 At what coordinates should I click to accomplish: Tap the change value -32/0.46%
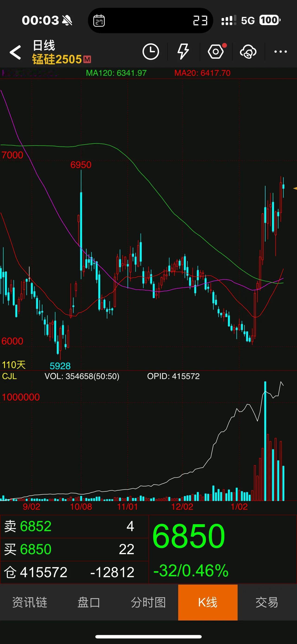click(191, 571)
